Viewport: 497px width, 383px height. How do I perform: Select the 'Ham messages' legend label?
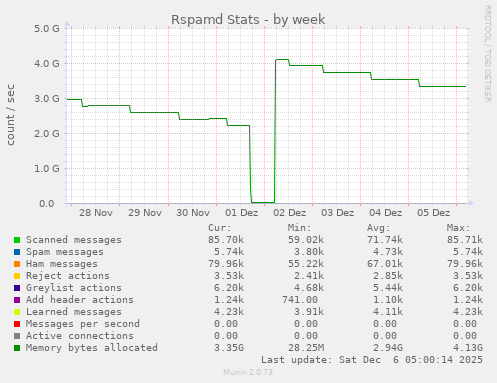tap(62, 264)
